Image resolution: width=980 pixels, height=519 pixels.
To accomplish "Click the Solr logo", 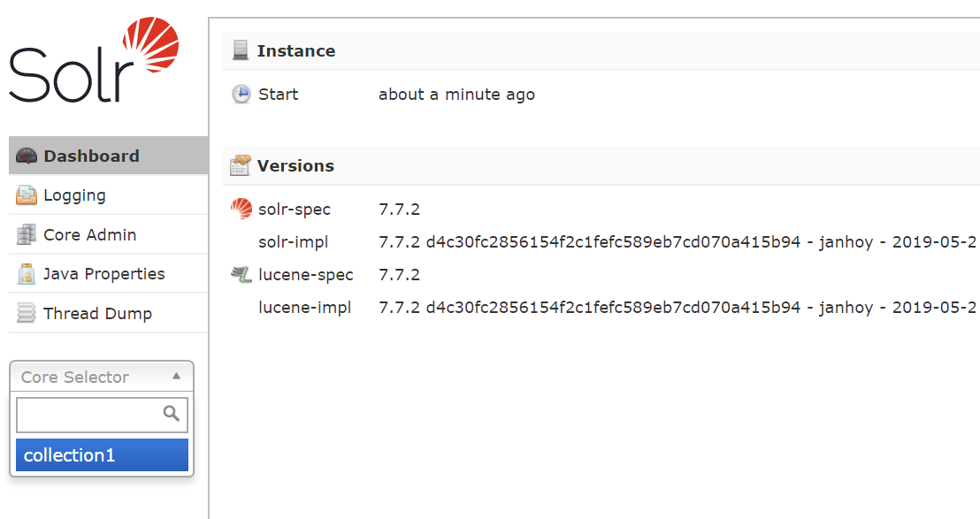I will tap(94, 62).
